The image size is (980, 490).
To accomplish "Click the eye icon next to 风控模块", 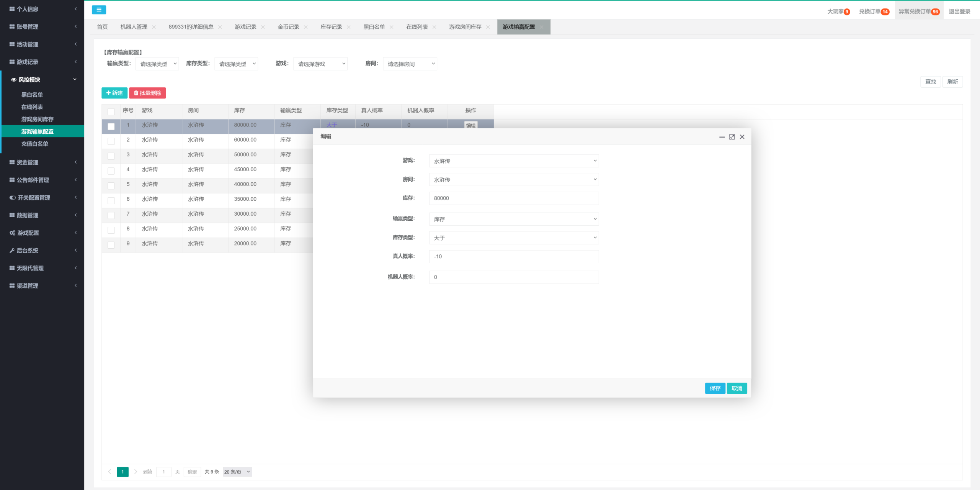I will [x=13, y=80].
